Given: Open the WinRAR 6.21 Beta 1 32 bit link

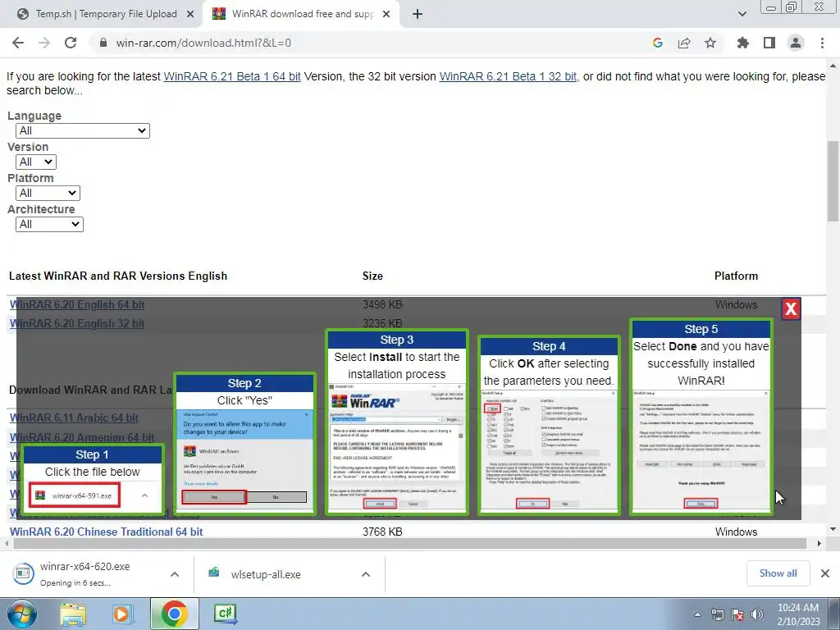Looking at the screenshot, I should point(509,76).
